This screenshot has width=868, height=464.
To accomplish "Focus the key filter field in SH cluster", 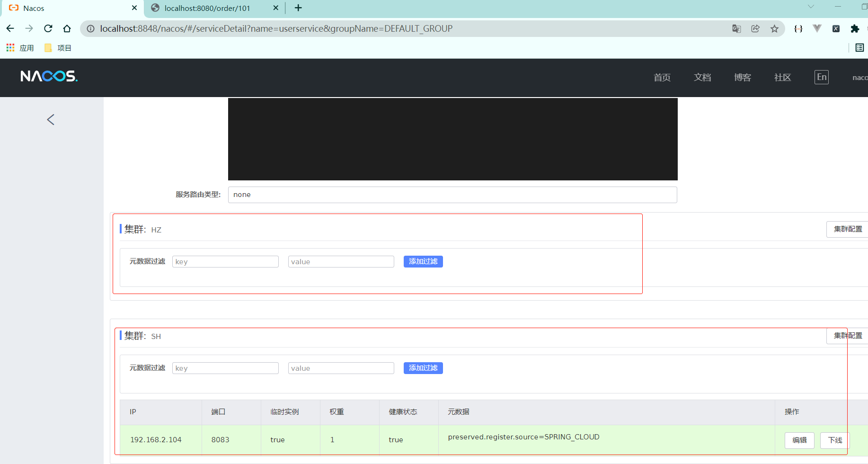I will (x=225, y=368).
